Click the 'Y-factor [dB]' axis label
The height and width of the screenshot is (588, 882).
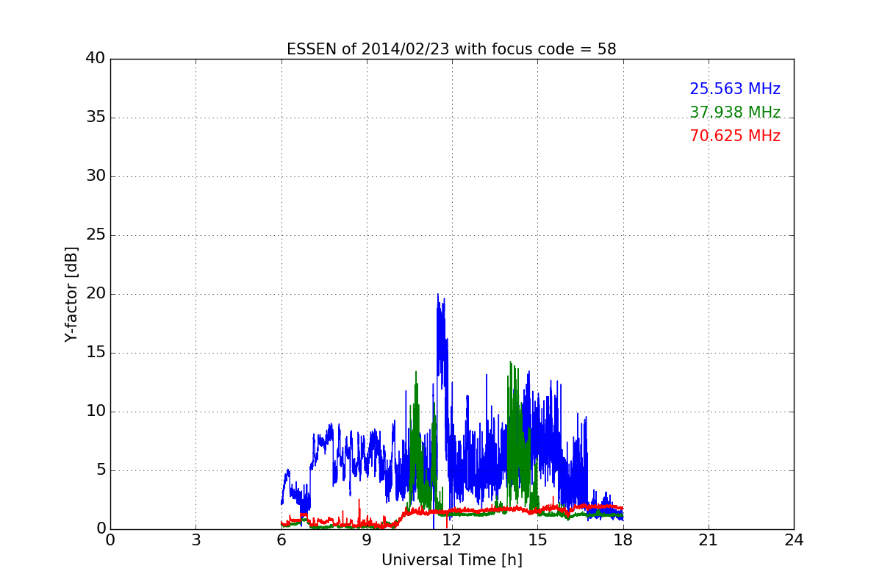(x=71, y=294)
